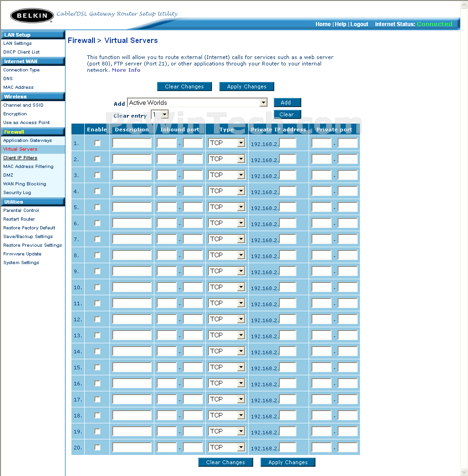Image resolution: width=468 pixels, height=476 pixels.
Task: Toggle Enable checkbox for entry 10
Action: click(x=97, y=287)
